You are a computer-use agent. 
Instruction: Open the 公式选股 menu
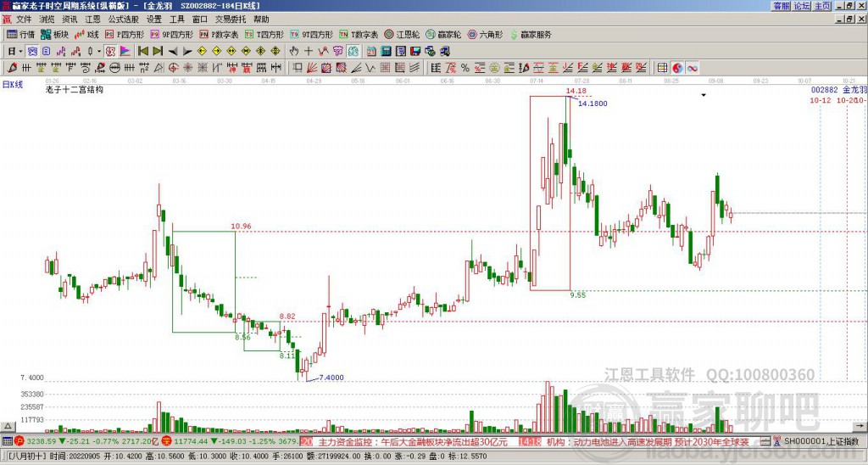pyautogui.click(x=124, y=20)
